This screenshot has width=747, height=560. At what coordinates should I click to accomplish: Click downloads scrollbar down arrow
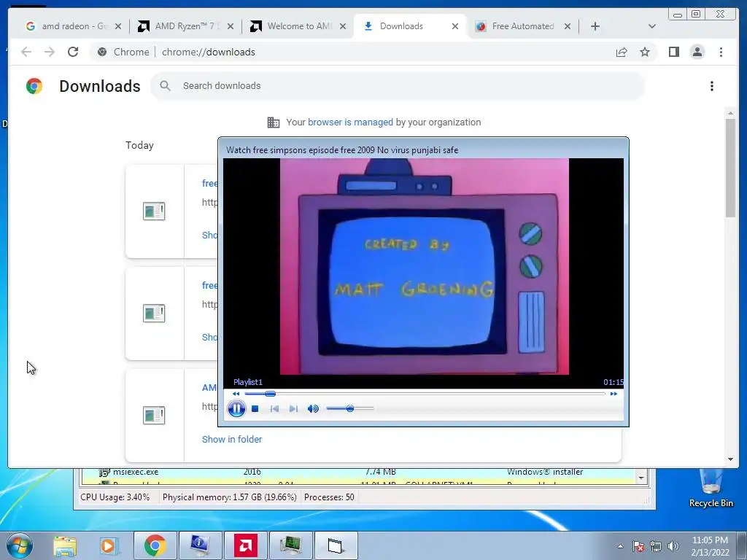pyautogui.click(x=730, y=459)
